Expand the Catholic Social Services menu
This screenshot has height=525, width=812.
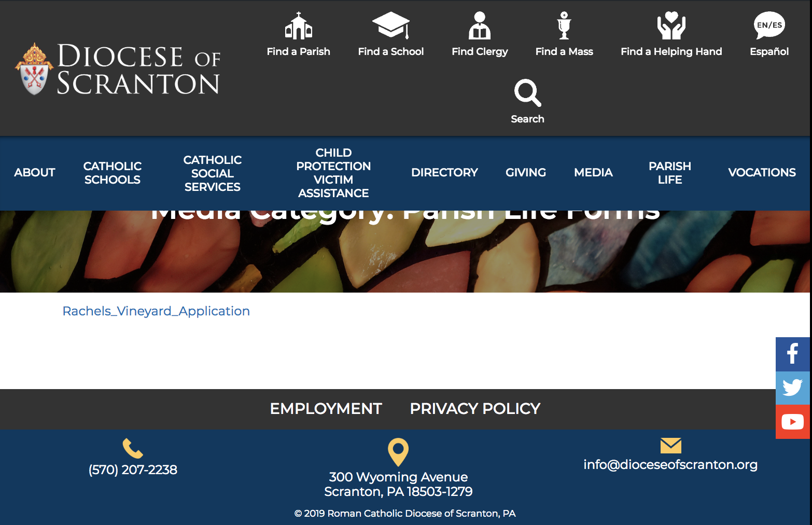213,173
